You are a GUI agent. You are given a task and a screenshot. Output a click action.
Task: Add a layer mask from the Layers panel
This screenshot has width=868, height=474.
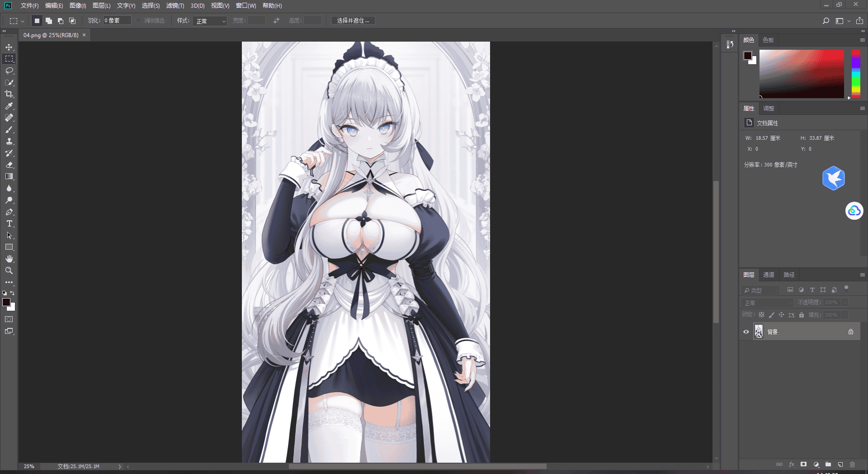(803, 465)
